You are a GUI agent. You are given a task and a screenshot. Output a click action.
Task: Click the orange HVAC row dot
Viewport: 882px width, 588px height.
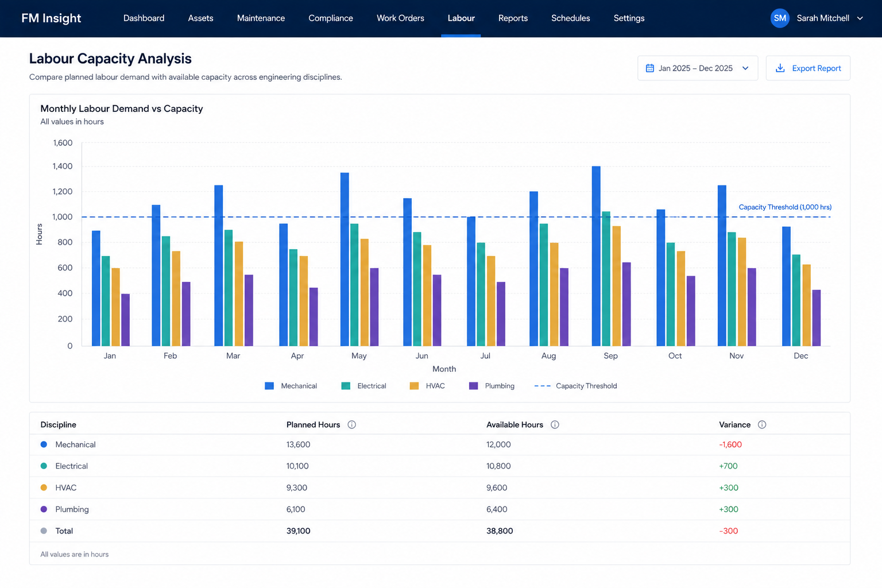point(44,488)
